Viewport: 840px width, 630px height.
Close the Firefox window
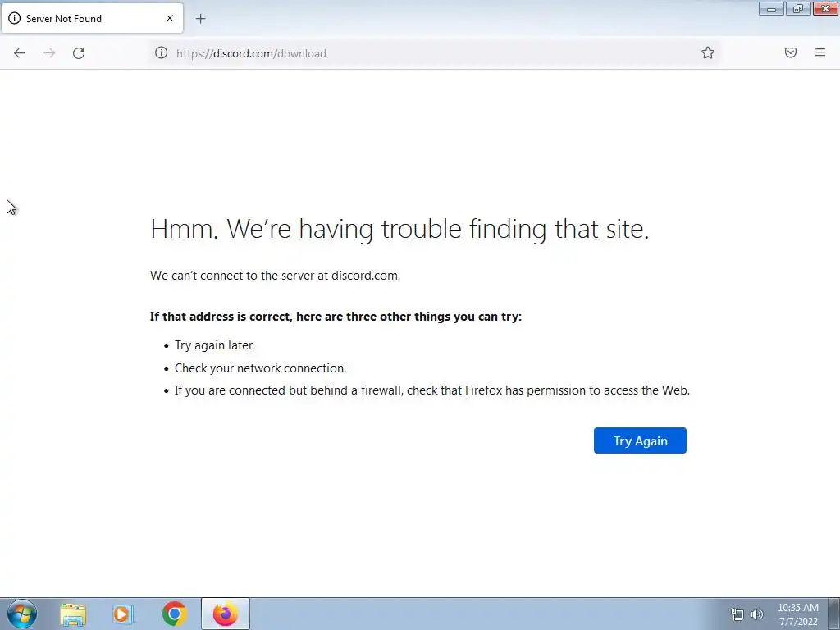[x=825, y=8]
